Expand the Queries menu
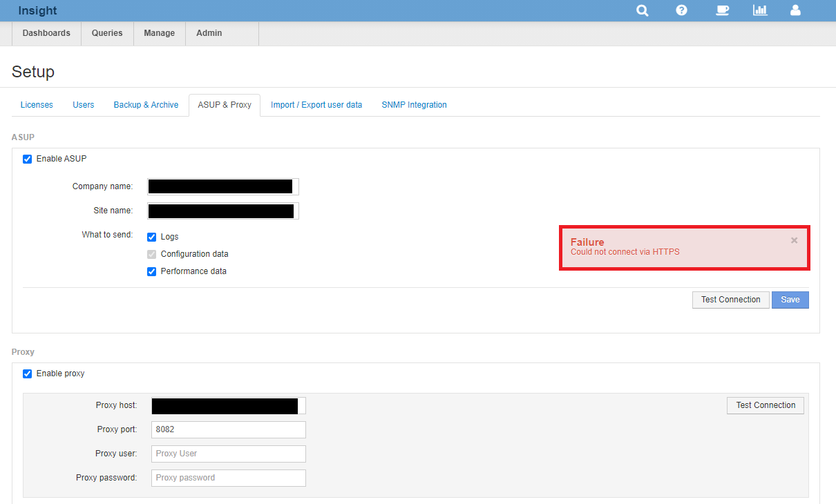Image resolution: width=836 pixels, height=504 pixels. click(107, 33)
